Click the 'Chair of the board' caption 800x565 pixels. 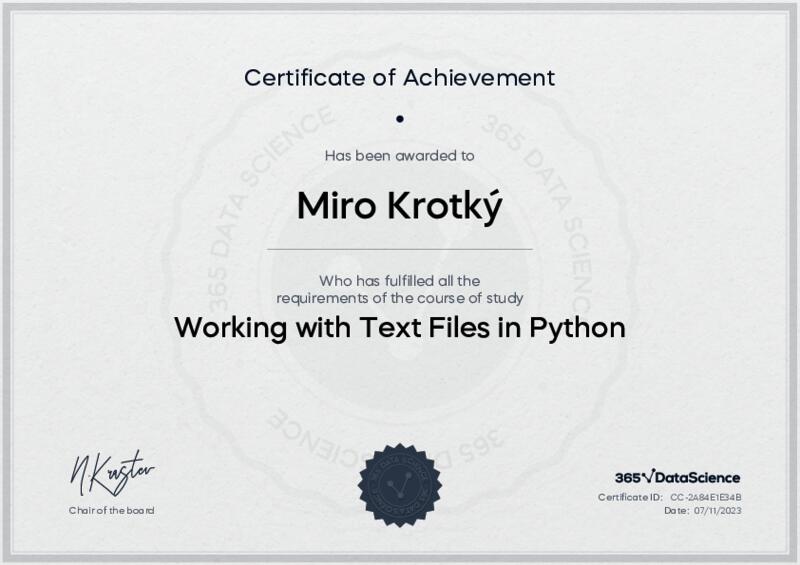111,510
